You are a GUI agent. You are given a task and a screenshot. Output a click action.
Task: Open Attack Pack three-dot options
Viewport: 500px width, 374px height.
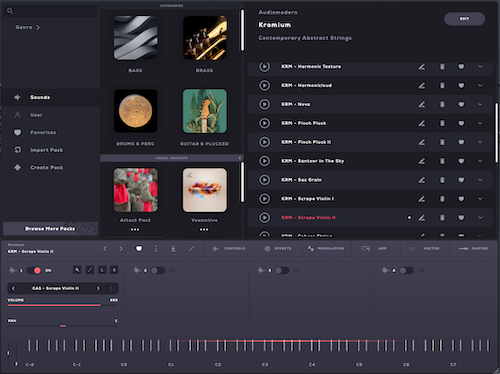tap(135, 229)
